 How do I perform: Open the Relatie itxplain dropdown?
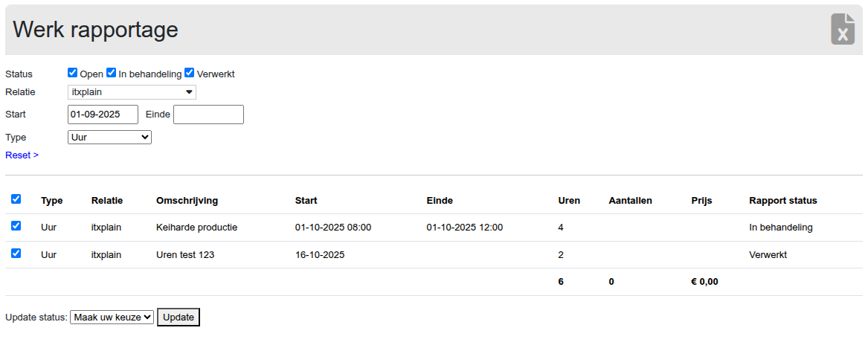pos(132,92)
